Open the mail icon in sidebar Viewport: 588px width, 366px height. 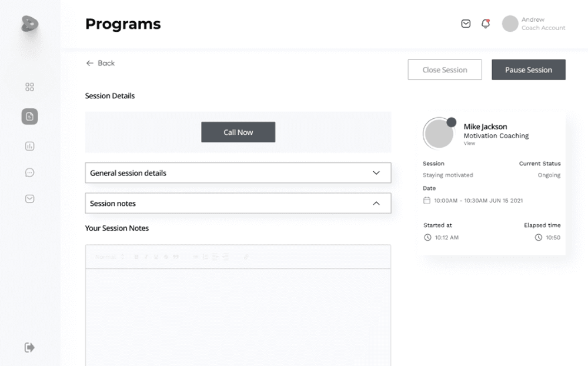tap(29, 198)
